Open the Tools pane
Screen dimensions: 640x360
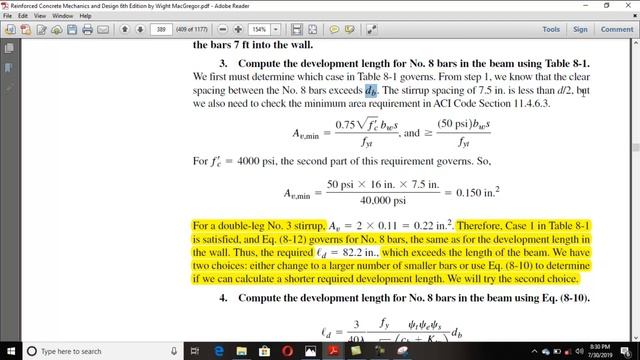coord(551,29)
